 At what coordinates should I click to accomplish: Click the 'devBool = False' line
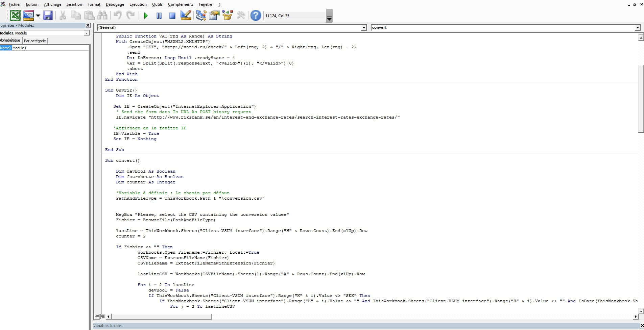tap(168, 290)
